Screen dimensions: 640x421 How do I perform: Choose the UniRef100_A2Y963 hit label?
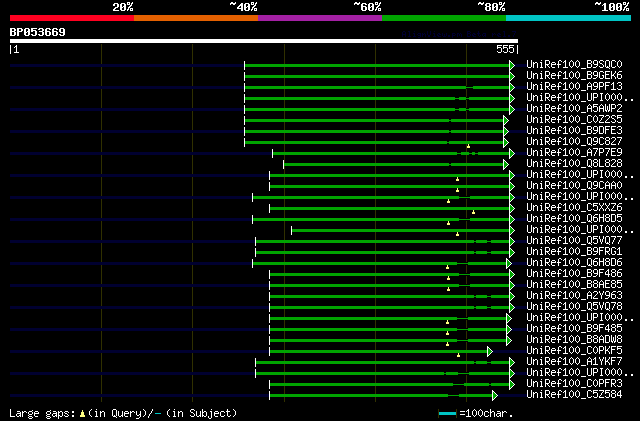coord(574,296)
